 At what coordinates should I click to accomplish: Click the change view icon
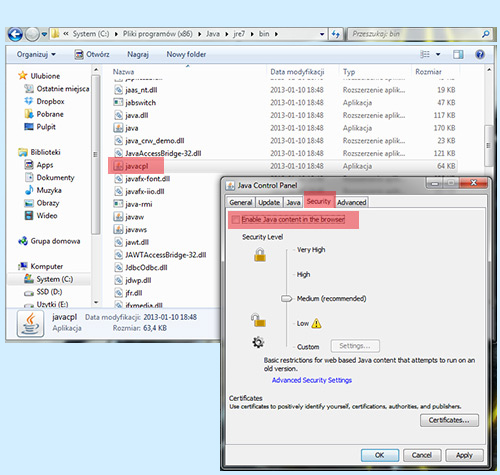[425, 54]
